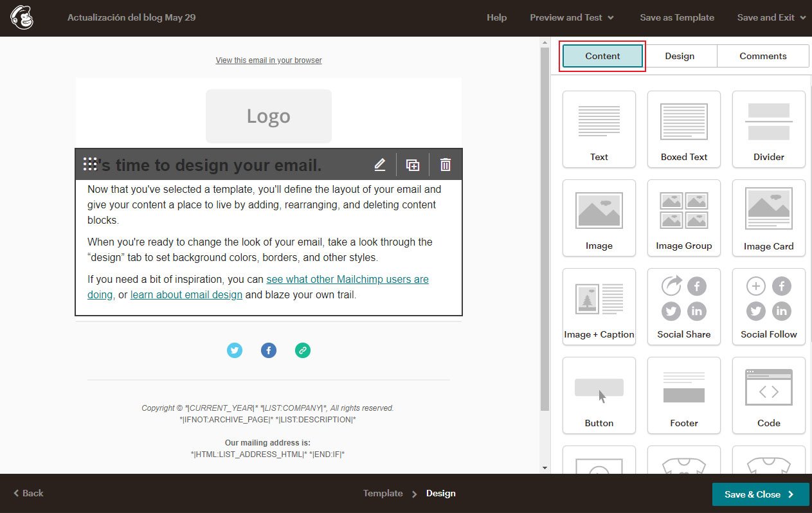812x513 pixels.
Task: Go to the Template step in breadcrumb
Action: (x=383, y=493)
